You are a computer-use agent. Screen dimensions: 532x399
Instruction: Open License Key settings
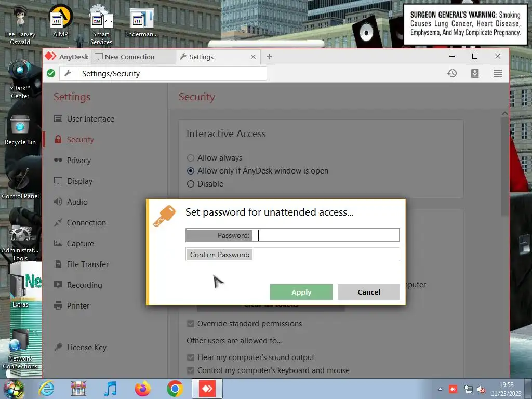pyautogui.click(x=81, y=347)
